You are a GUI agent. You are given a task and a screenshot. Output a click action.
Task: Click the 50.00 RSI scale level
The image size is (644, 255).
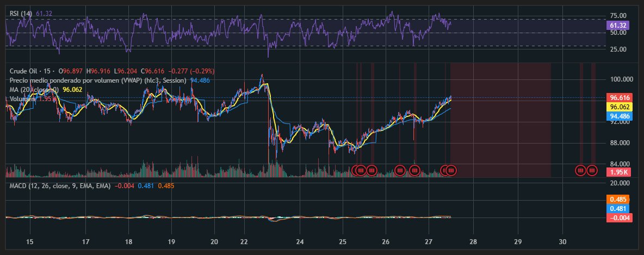(x=618, y=33)
